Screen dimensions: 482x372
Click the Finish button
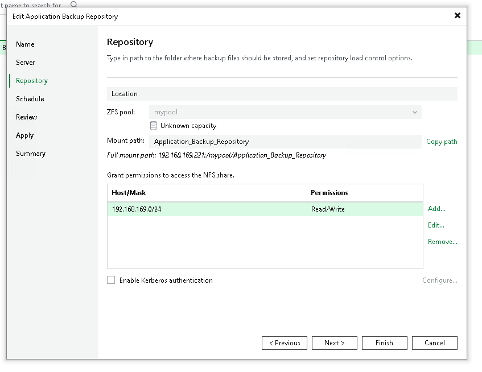pos(385,343)
